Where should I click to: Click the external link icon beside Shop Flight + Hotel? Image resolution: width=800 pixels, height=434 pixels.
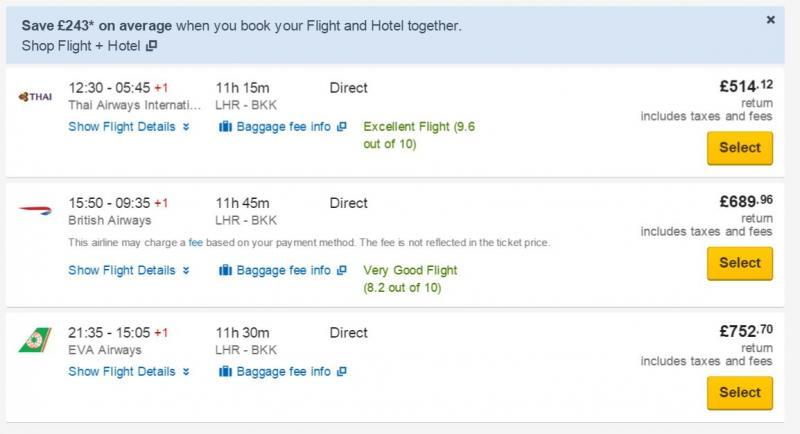(151, 46)
